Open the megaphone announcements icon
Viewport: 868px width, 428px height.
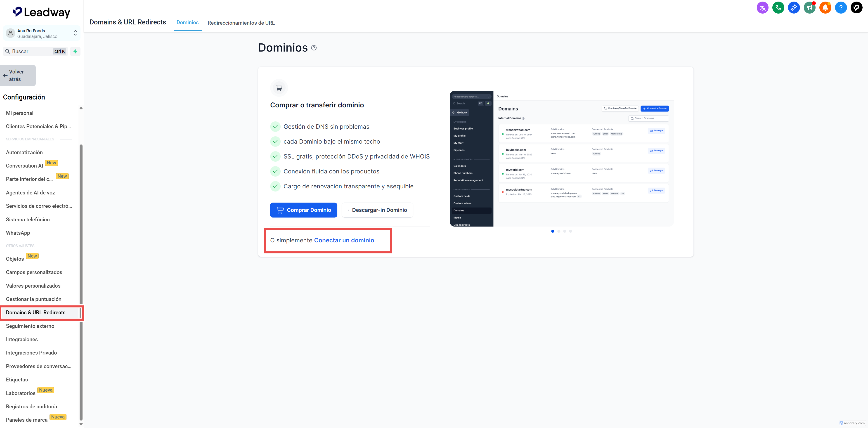pos(809,7)
